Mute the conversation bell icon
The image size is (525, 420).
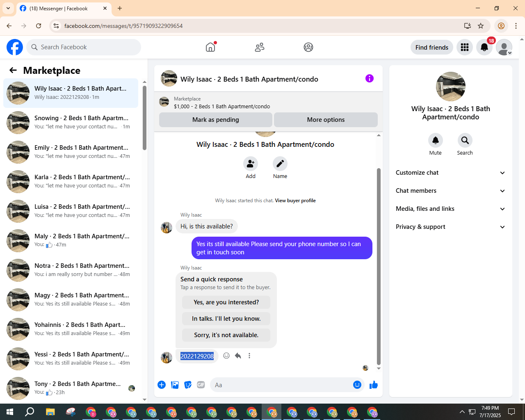click(436, 140)
